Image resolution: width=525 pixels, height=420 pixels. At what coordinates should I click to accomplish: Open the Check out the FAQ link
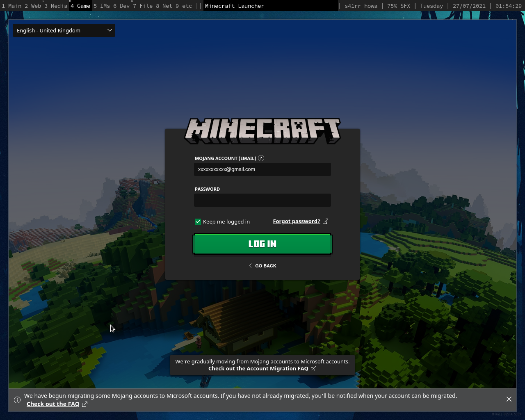pyautogui.click(x=57, y=404)
